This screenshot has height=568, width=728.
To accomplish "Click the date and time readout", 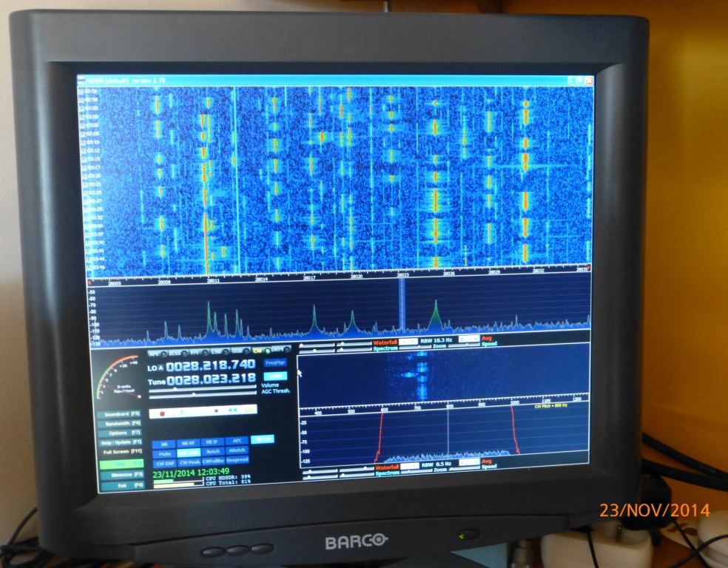I will (x=191, y=473).
